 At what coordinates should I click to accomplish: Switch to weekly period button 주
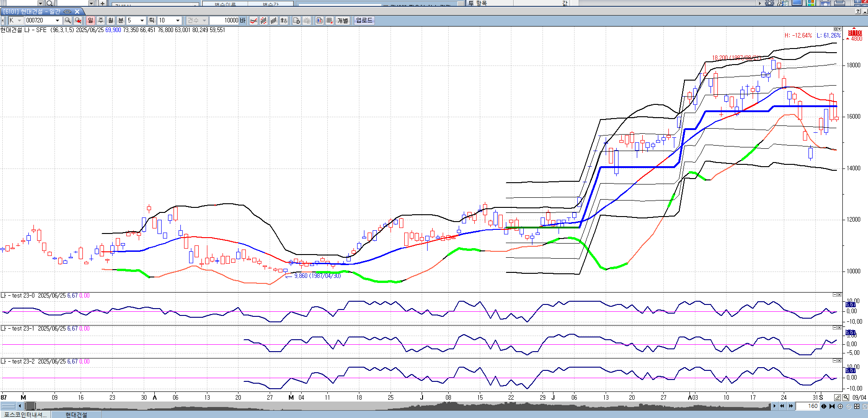point(101,21)
